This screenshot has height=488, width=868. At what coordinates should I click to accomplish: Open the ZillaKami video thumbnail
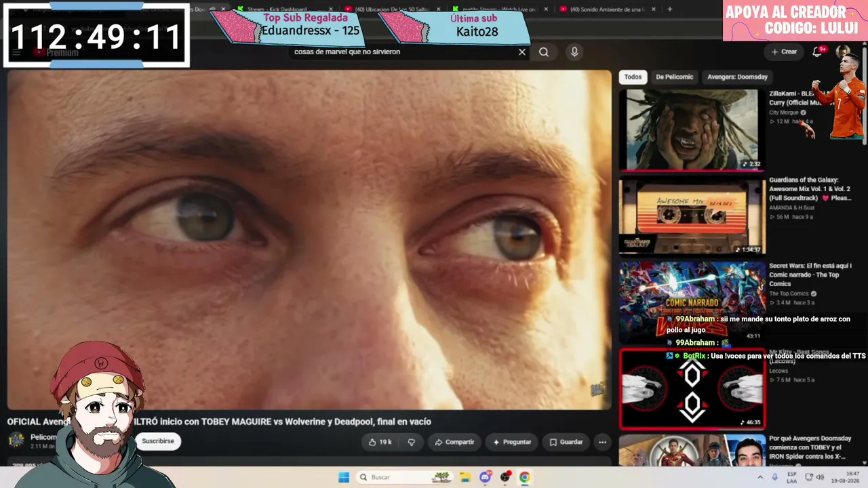[x=692, y=129]
